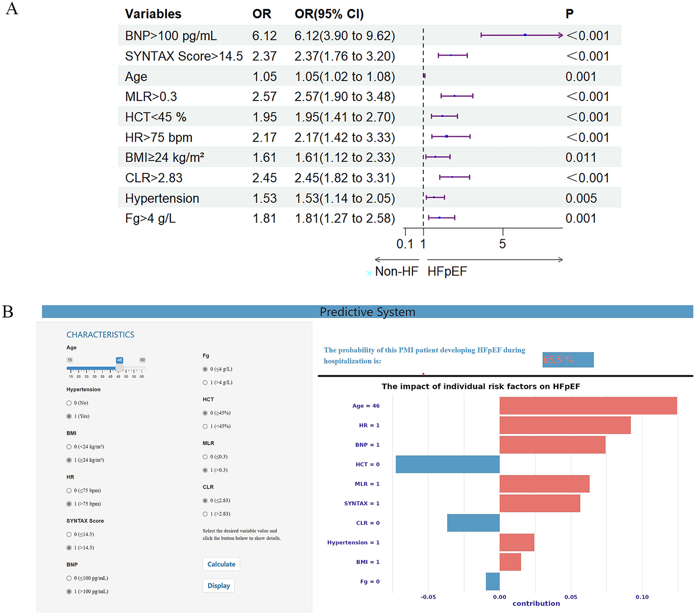This screenshot has width=697, height=616.
Task: Click the Predictive System header bar
Action: point(367,312)
